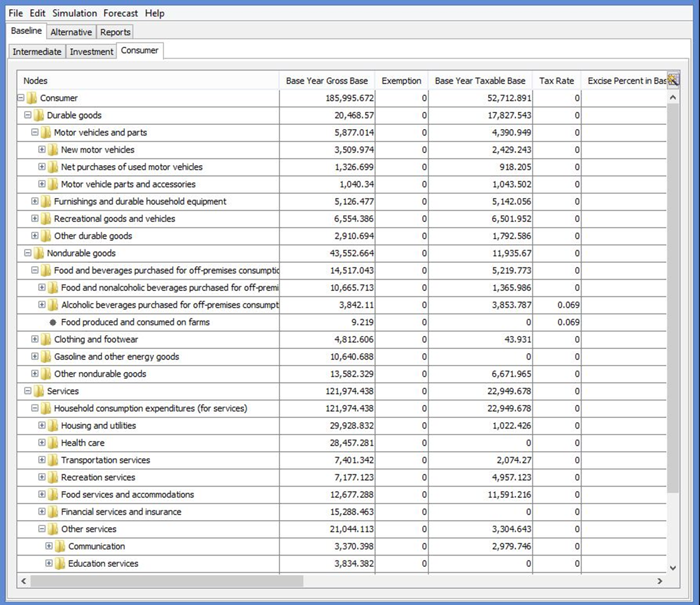Click the column chooser icon in table corner
The height and width of the screenshot is (605, 700).
(673, 80)
